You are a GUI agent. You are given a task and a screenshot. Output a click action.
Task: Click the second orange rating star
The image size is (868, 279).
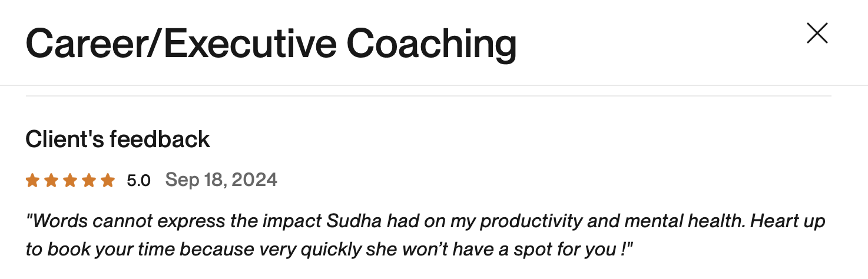point(51,181)
